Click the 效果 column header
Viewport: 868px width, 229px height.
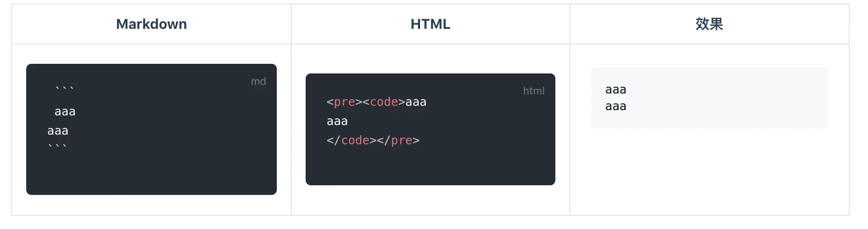coord(709,24)
